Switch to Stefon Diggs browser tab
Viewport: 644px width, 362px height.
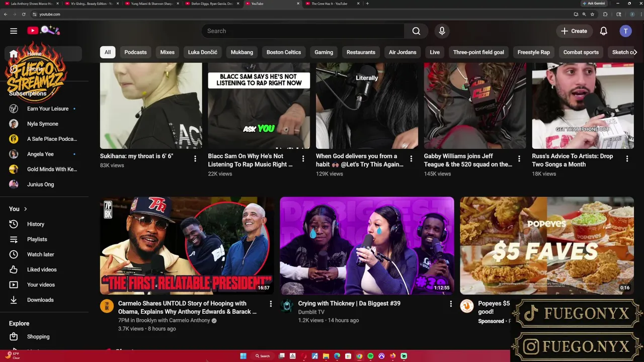coord(212,4)
